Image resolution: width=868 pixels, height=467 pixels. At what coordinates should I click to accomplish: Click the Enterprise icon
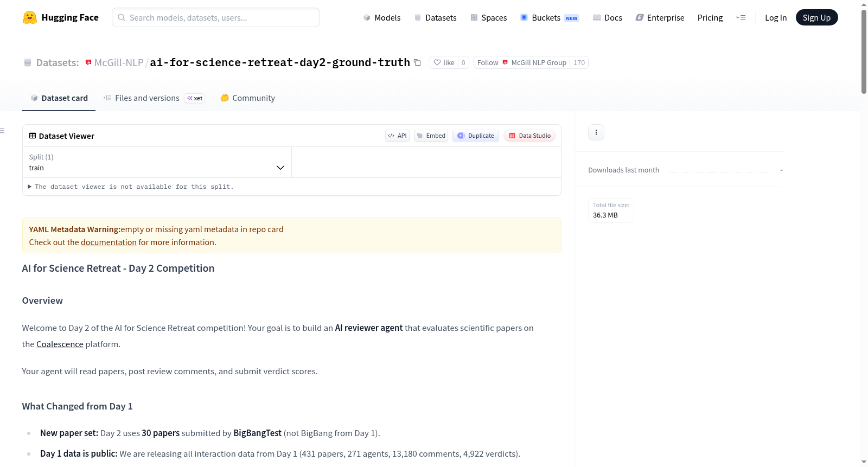point(640,17)
